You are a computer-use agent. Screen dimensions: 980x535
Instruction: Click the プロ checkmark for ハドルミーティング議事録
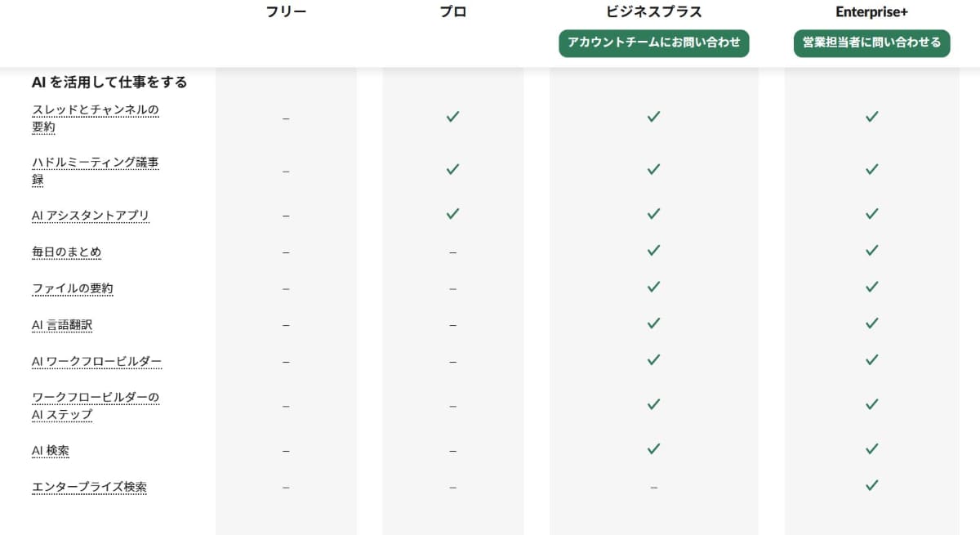pyautogui.click(x=452, y=169)
